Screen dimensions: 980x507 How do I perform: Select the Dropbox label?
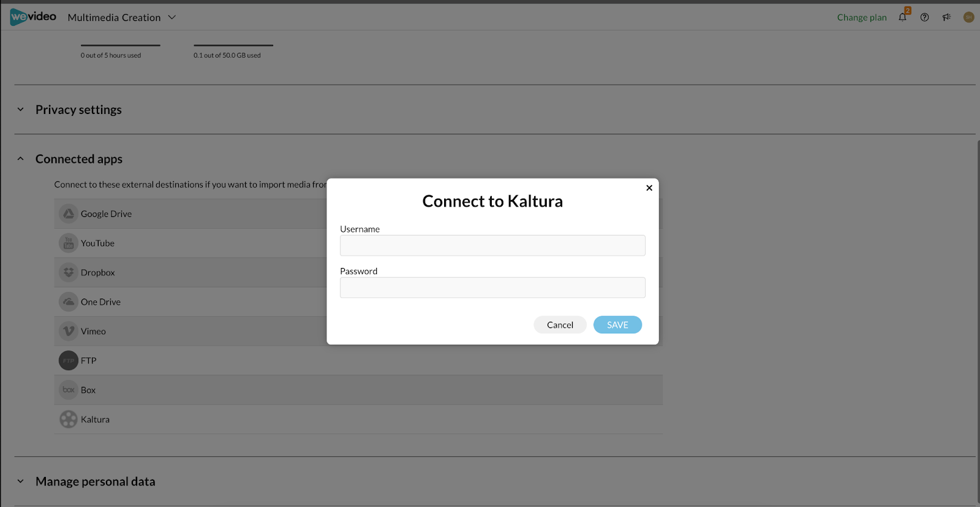tap(97, 273)
